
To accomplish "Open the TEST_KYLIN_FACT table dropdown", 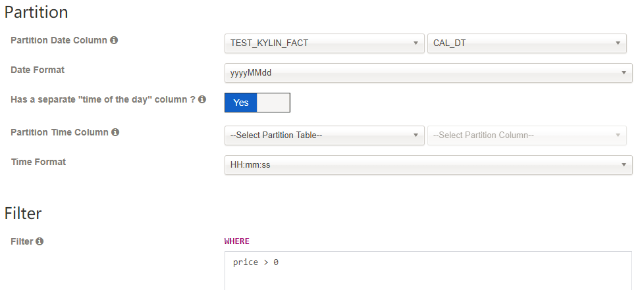I will (324, 43).
